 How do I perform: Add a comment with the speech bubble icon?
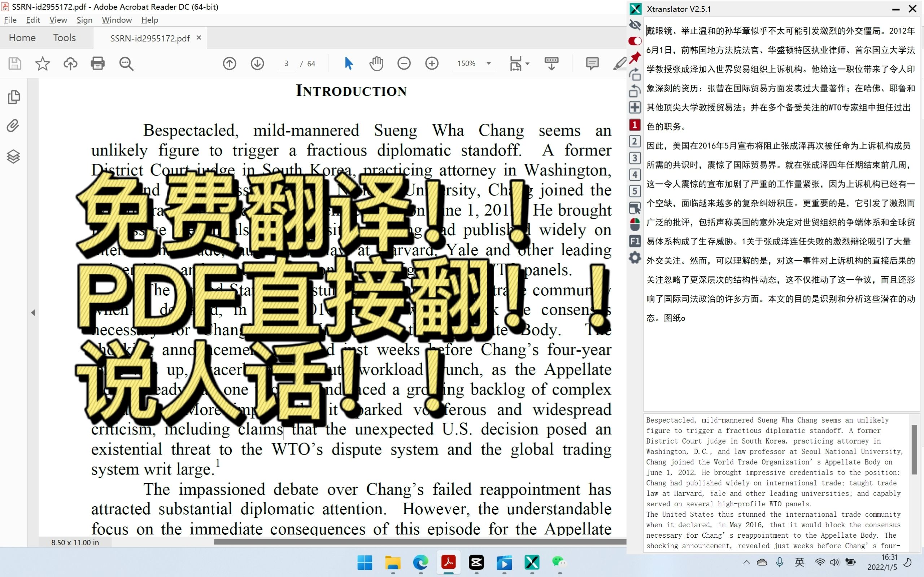tap(592, 63)
